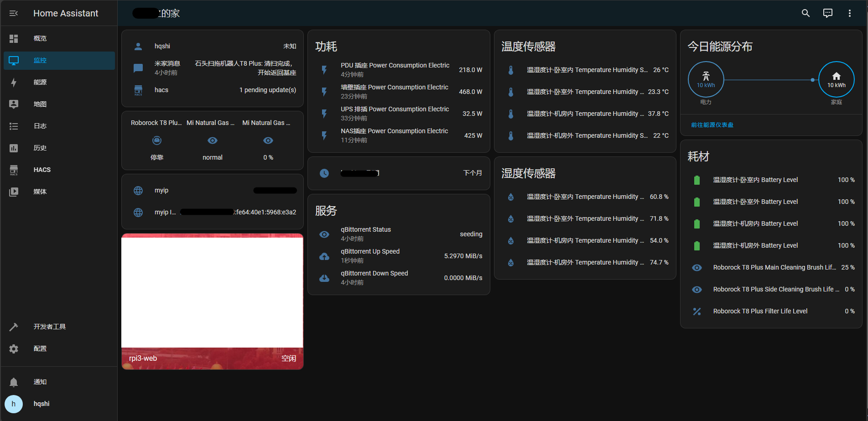Click the hqshi person entity row
Image resolution: width=868 pixels, height=421 pixels.
(x=213, y=46)
